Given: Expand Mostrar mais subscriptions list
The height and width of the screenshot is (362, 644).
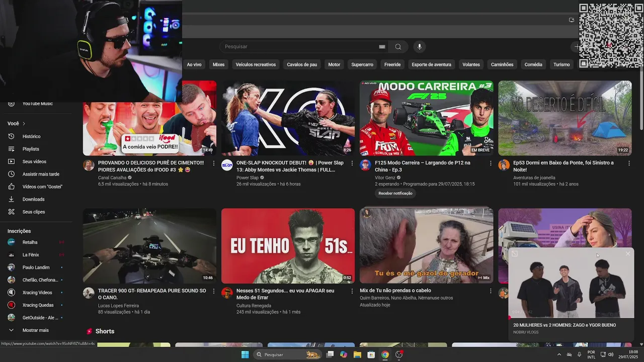Looking at the screenshot, I should pos(36,330).
